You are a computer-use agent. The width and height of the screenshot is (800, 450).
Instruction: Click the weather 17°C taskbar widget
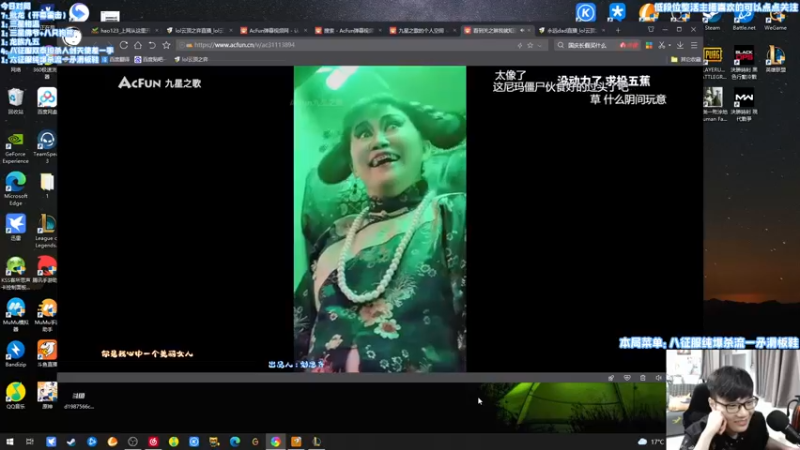(651, 441)
